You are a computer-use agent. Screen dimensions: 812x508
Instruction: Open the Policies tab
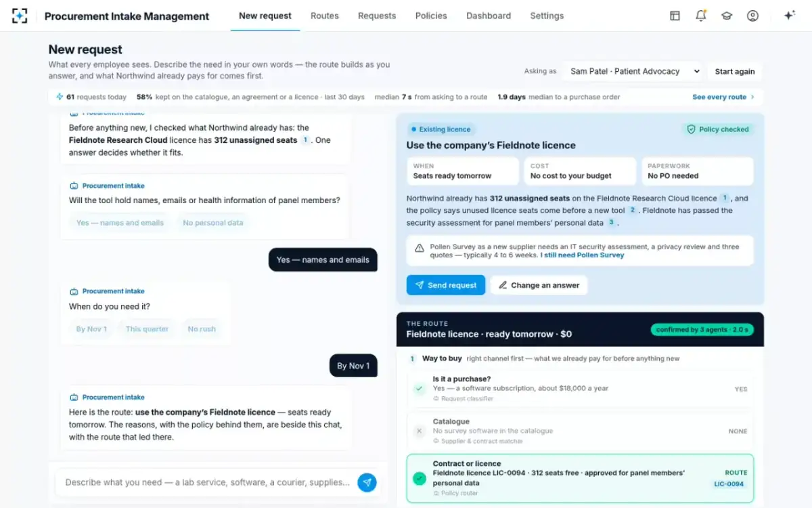tap(431, 16)
